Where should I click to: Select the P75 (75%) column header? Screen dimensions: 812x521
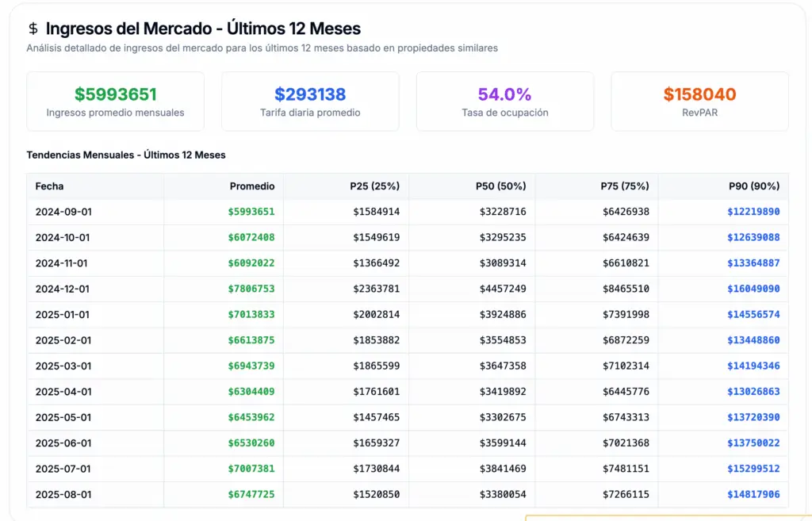pyautogui.click(x=624, y=186)
